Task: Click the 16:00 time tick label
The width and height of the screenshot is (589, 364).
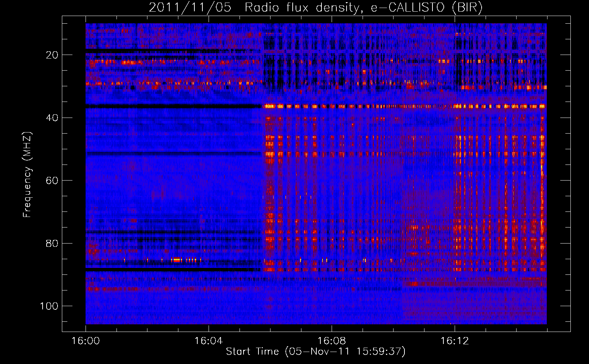Action: point(86,341)
